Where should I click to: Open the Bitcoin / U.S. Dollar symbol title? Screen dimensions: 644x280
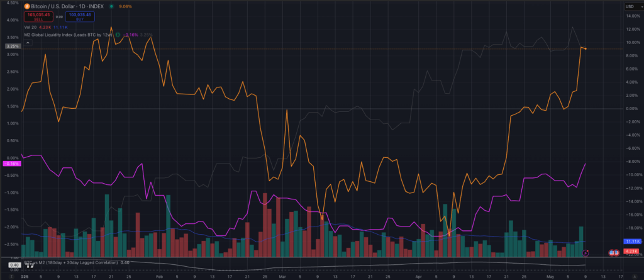(68, 6)
